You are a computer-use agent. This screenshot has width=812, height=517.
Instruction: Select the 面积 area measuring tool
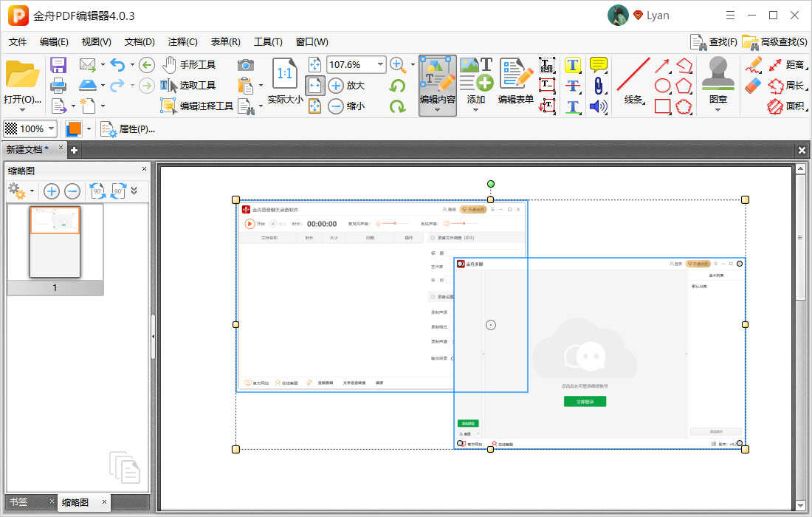[787, 106]
